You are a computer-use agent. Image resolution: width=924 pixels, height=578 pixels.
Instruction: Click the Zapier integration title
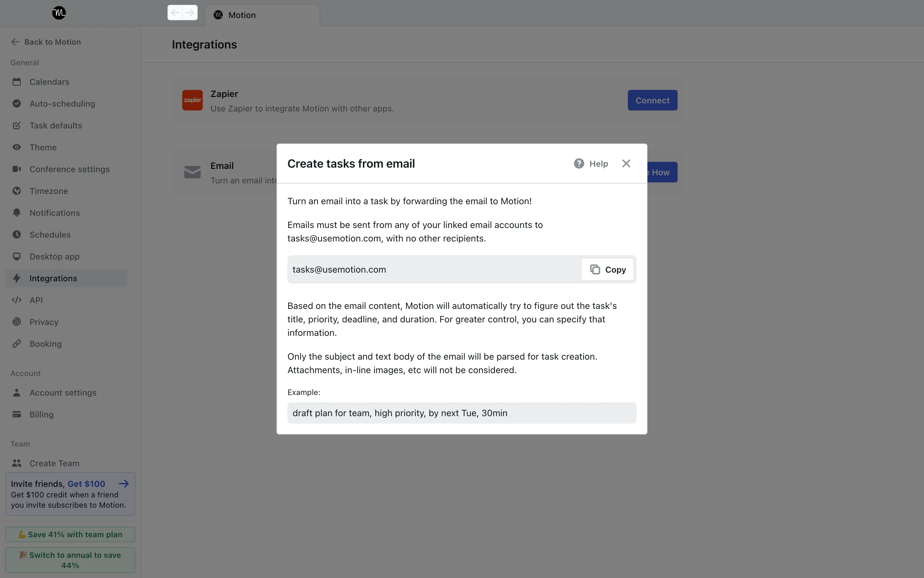pos(224,94)
